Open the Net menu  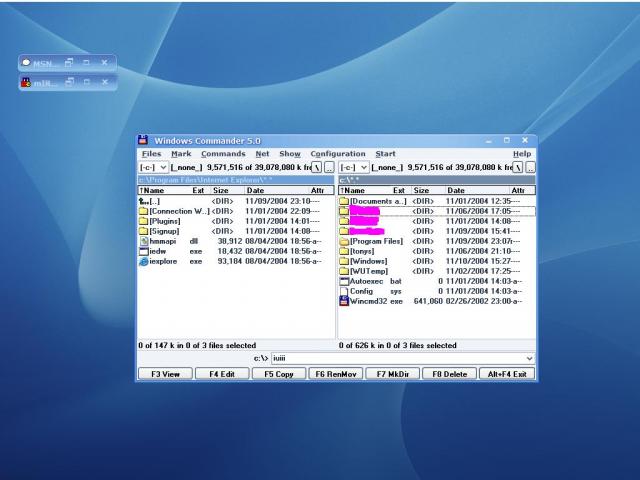[x=262, y=154]
